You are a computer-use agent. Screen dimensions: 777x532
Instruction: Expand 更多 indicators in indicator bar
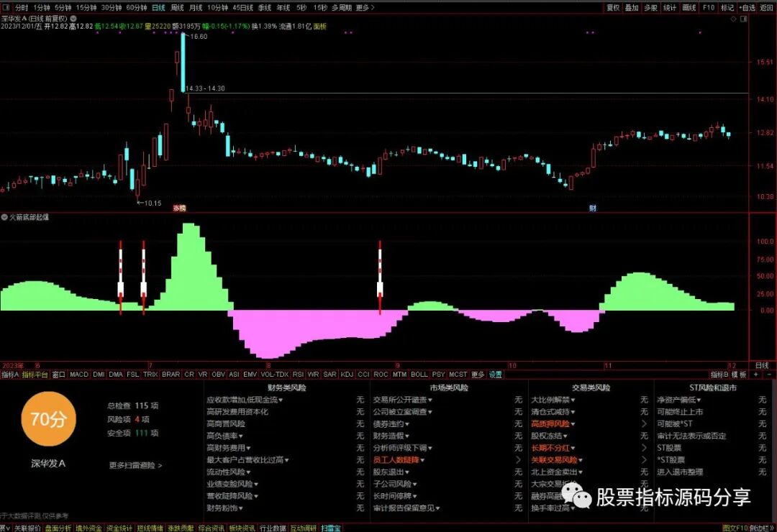(478, 375)
